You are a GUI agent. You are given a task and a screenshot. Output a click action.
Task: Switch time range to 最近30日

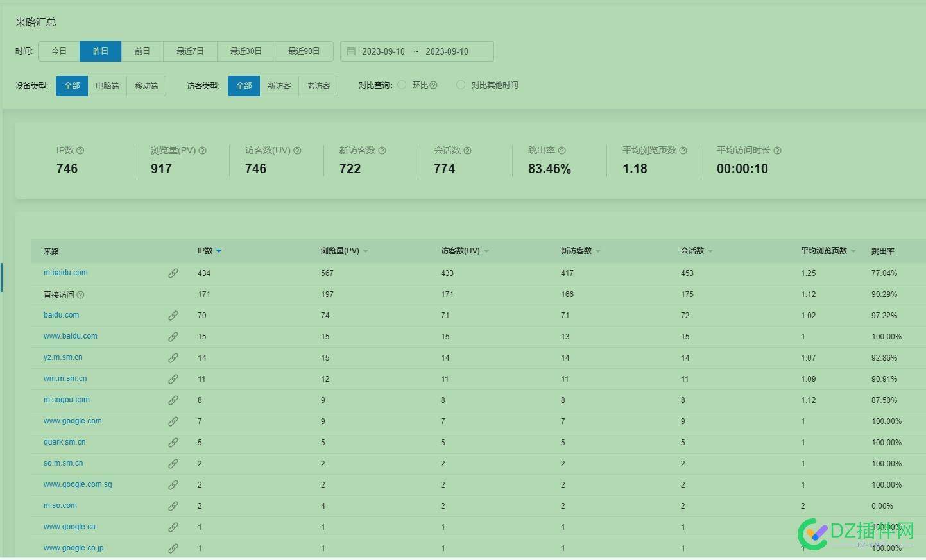(x=246, y=51)
